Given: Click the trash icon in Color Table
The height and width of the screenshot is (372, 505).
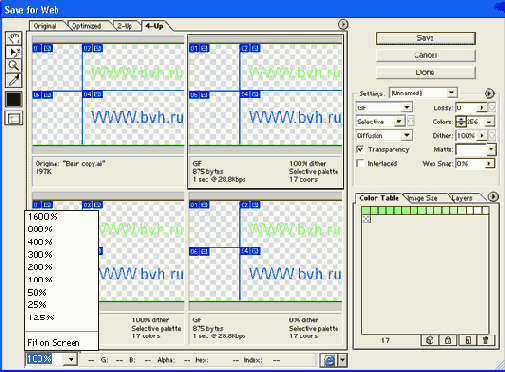Looking at the screenshot, I should (485, 340).
